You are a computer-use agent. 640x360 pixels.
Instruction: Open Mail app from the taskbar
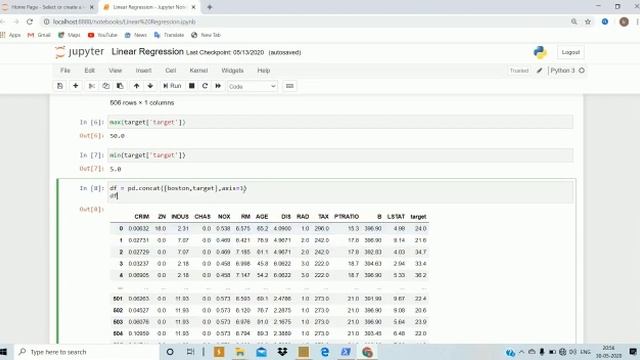261,352
